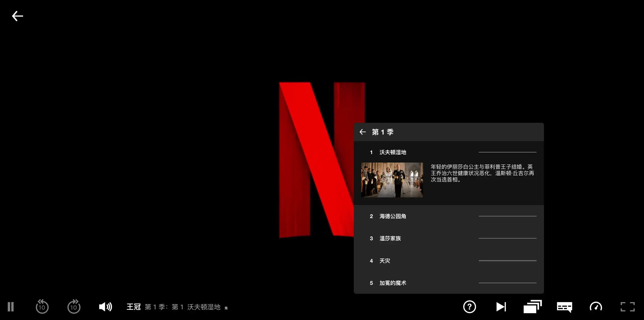Rewind 10 seconds
644x320 pixels.
[42, 306]
